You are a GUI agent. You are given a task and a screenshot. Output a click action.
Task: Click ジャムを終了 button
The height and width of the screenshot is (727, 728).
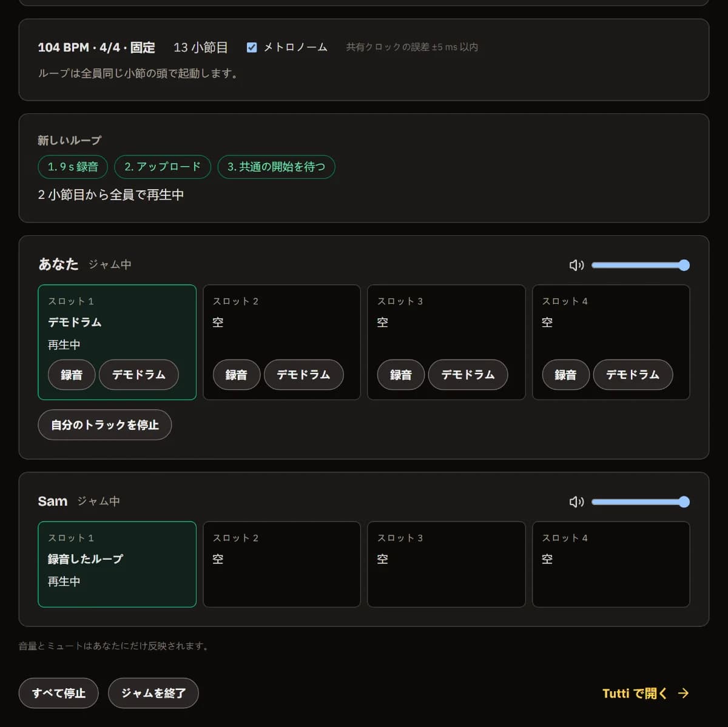153,693
